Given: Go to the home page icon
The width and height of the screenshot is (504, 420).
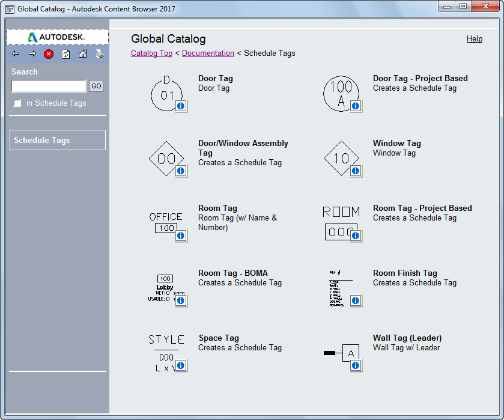Looking at the screenshot, I should (x=83, y=53).
